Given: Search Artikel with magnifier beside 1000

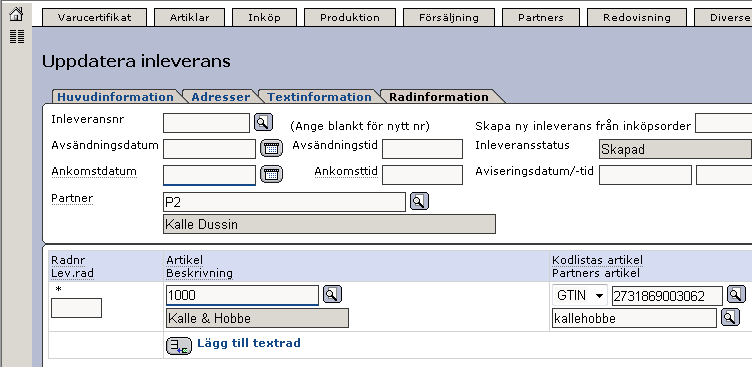Looking at the screenshot, I should (x=332, y=294).
